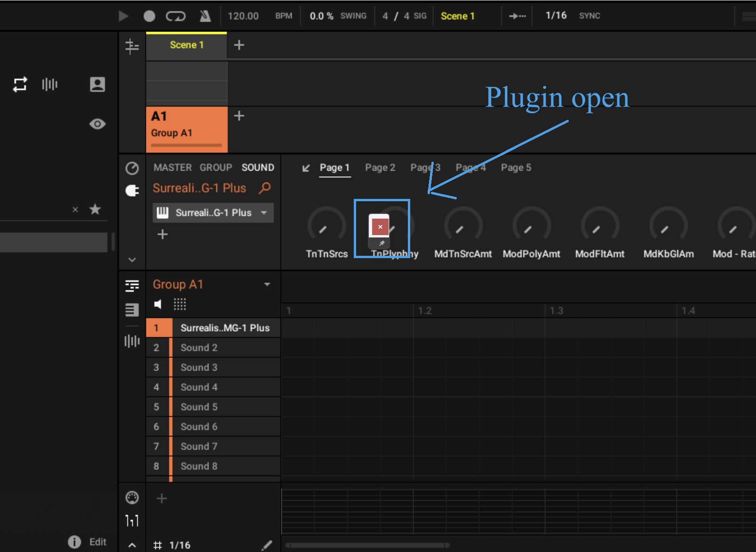Switch to the SOUND tab

(258, 167)
